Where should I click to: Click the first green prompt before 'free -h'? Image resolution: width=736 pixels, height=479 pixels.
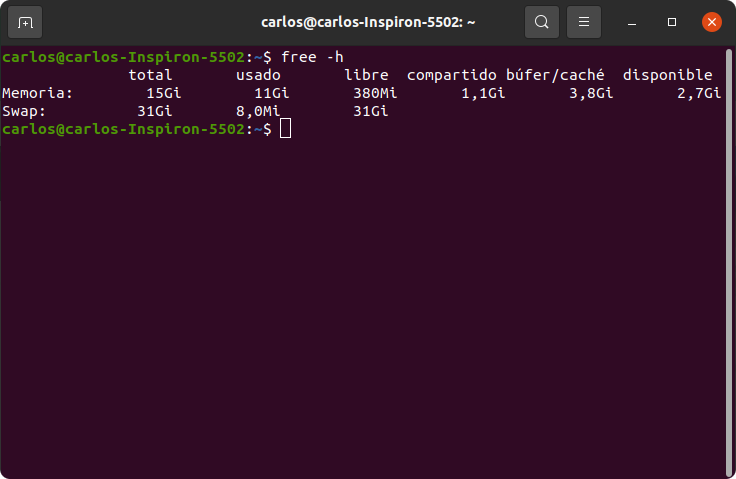click(x=137, y=57)
